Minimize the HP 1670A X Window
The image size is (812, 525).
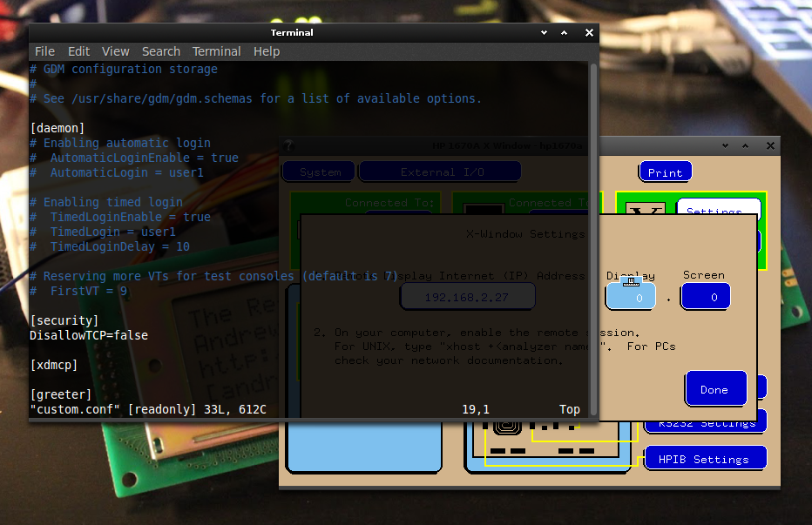(x=725, y=146)
